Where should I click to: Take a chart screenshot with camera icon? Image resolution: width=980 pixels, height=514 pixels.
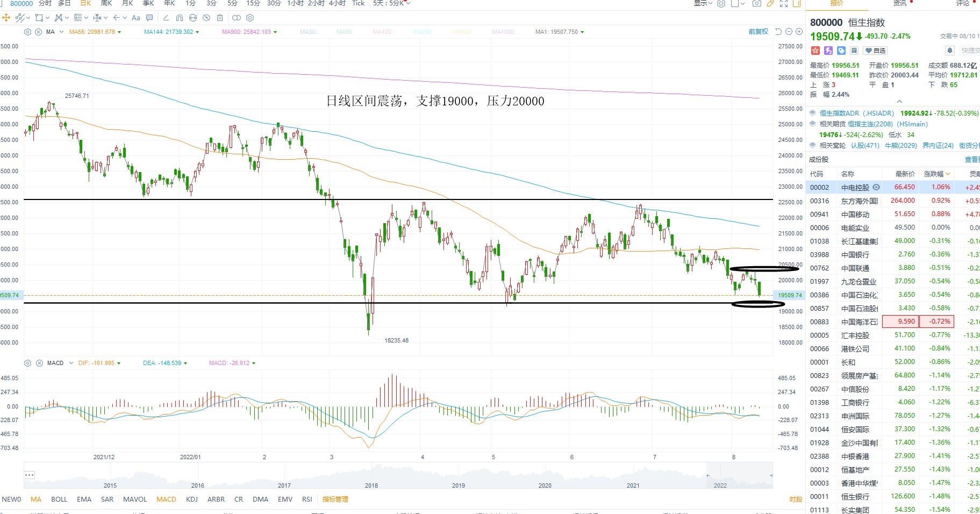pyautogui.click(x=756, y=3)
